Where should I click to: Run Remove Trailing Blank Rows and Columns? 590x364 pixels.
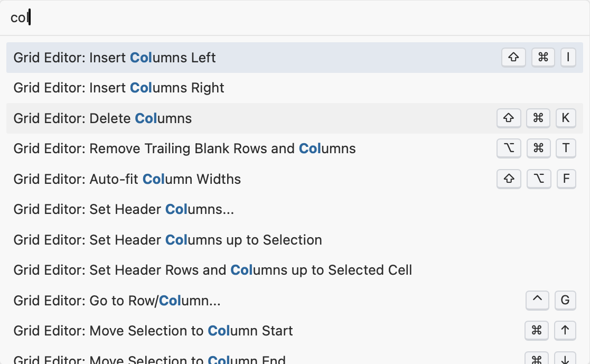pos(295,148)
